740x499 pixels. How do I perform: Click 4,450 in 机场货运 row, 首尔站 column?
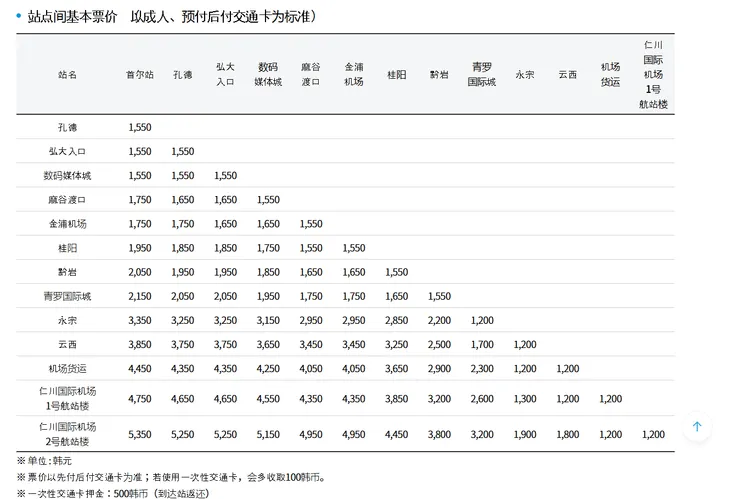point(140,369)
